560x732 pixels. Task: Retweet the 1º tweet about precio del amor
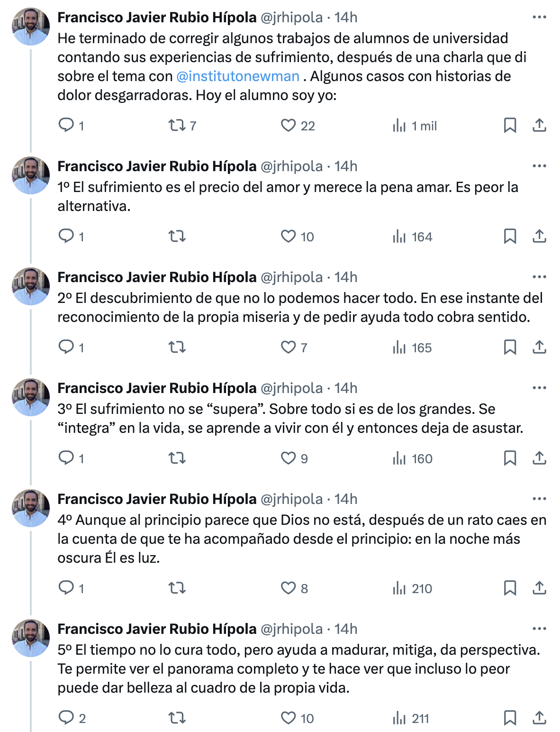click(177, 236)
